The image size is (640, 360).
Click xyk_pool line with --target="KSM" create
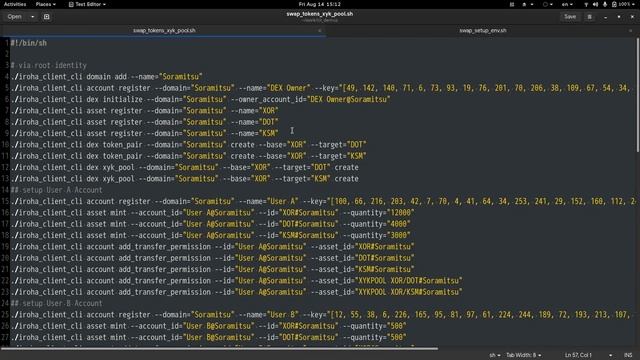(184, 179)
